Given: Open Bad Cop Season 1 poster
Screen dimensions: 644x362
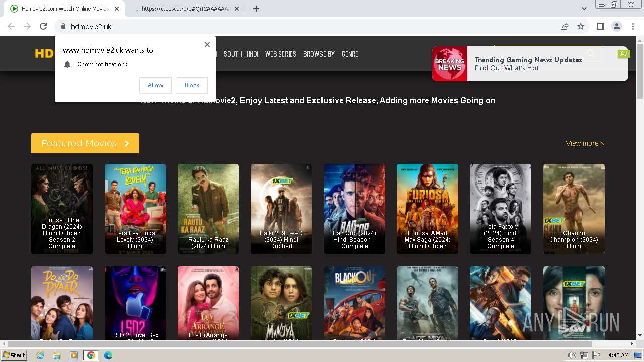Looking at the screenshot, I should [x=355, y=209].
